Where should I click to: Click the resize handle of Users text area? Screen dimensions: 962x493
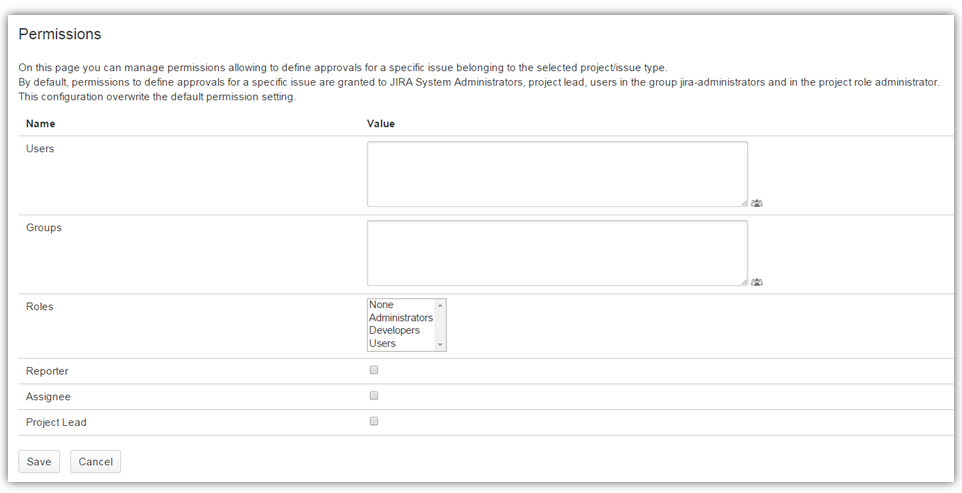coord(743,202)
